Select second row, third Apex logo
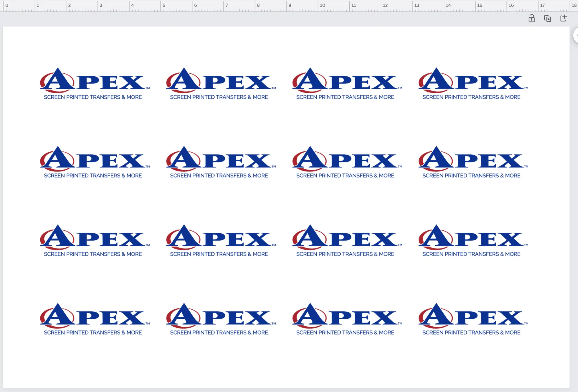Viewport: 578px width, 392px height. [347, 162]
